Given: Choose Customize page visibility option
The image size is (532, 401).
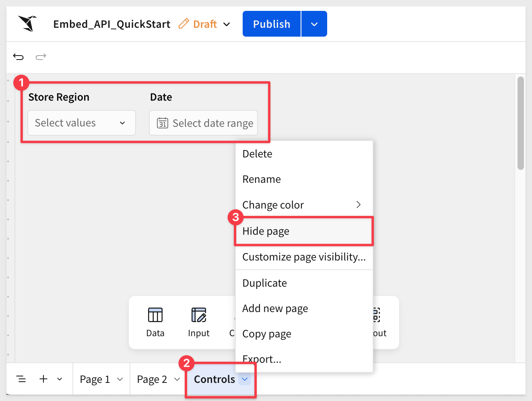Looking at the screenshot, I should point(304,257).
